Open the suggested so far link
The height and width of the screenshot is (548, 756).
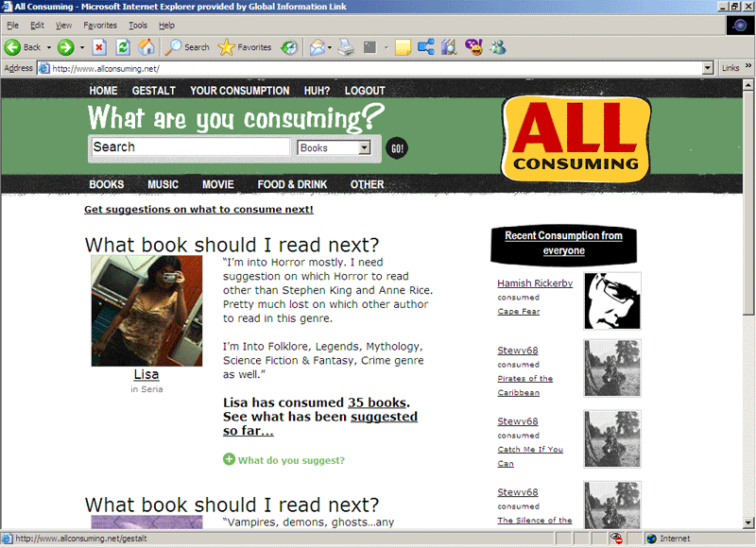pyautogui.click(x=320, y=423)
